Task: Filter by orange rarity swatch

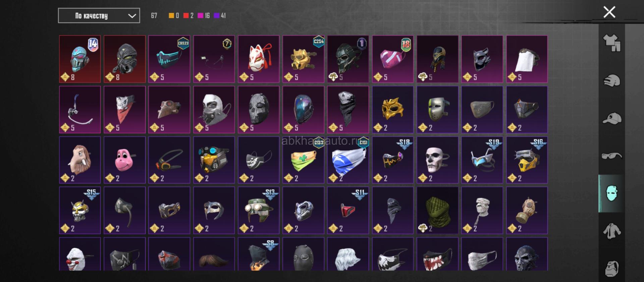Action: pos(174,15)
